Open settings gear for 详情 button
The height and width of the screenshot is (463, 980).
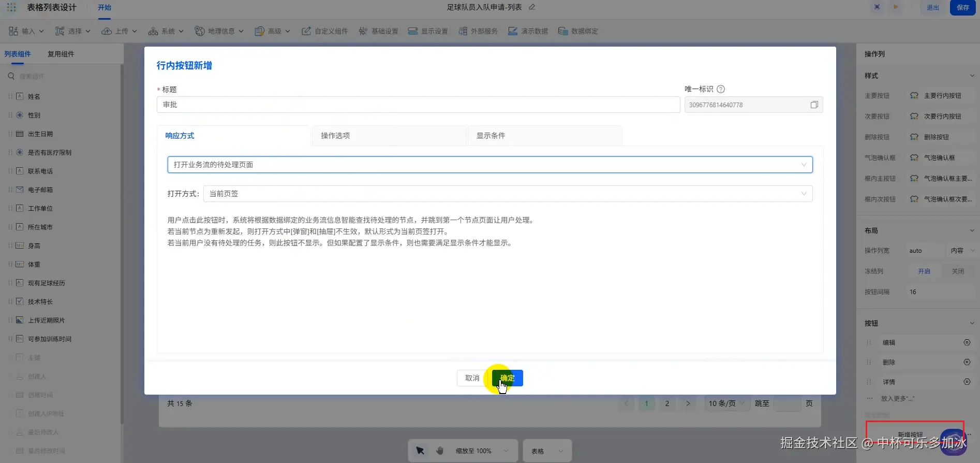tap(967, 382)
